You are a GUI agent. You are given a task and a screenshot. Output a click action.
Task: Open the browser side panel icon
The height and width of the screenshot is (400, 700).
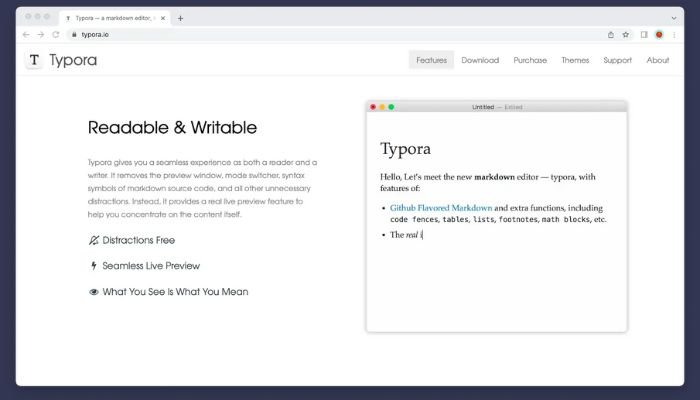pos(644,34)
